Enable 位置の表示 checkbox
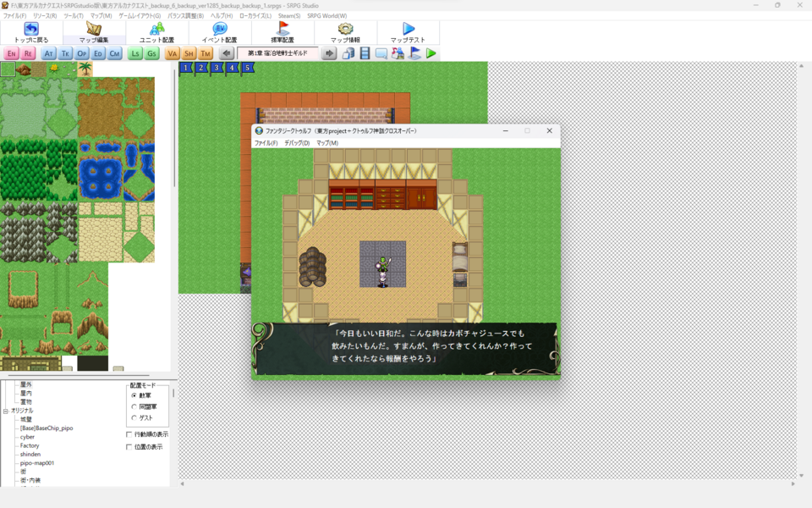The width and height of the screenshot is (812, 508). [x=129, y=446]
